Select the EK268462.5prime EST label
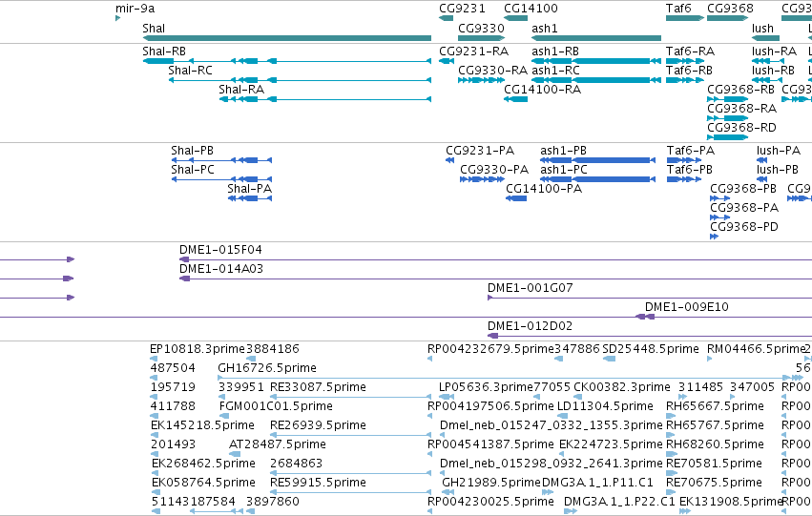The height and width of the screenshot is (516, 812). coord(203,464)
